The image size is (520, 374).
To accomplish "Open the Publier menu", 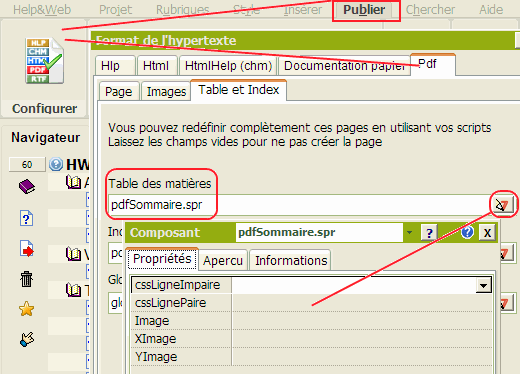I will pyautogui.click(x=364, y=10).
